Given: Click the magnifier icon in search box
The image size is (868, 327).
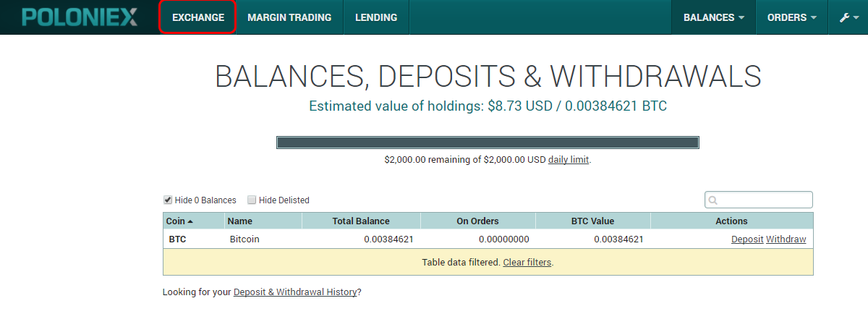Looking at the screenshot, I should (x=712, y=200).
